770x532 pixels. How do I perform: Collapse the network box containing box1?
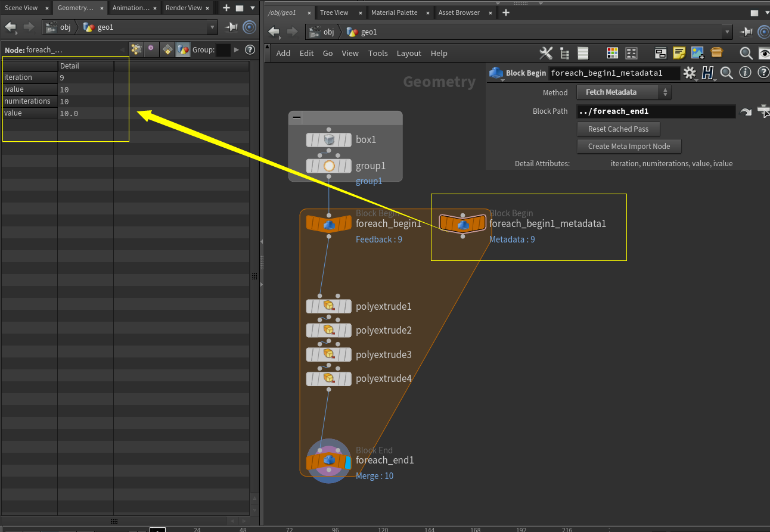pyautogui.click(x=296, y=117)
